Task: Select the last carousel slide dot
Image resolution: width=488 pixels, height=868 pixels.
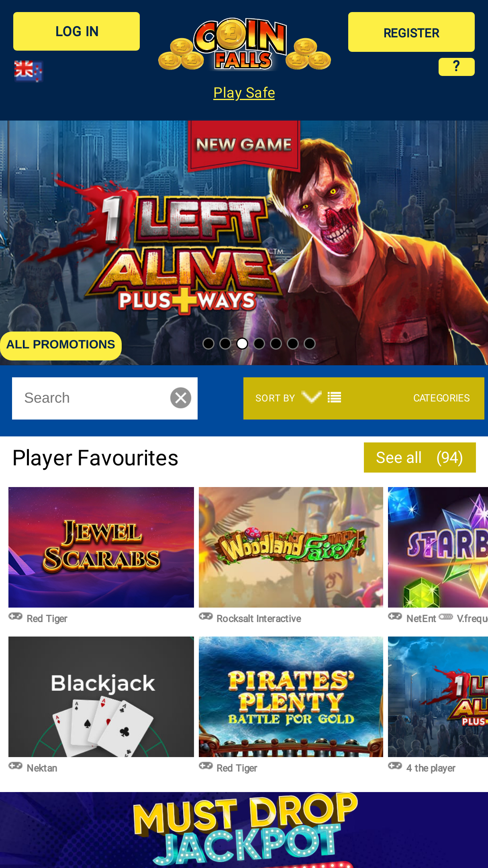Action: click(x=310, y=344)
